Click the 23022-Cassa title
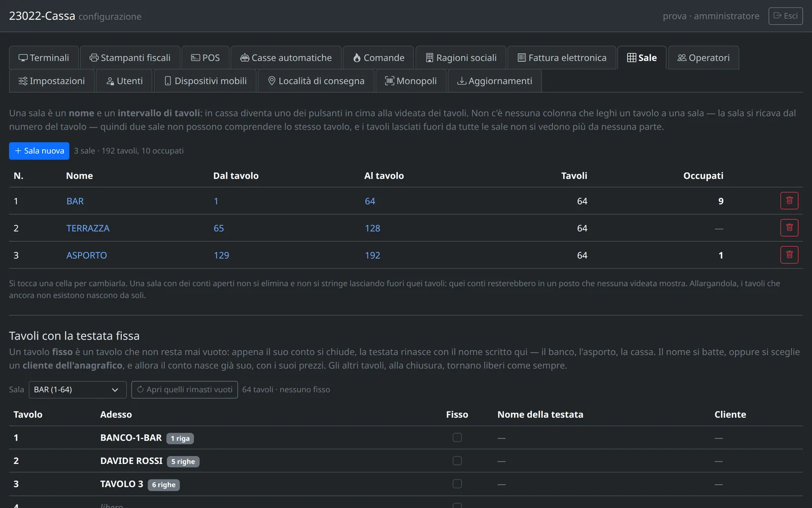The width and height of the screenshot is (812, 508). pyautogui.click(x=42, y=16)
